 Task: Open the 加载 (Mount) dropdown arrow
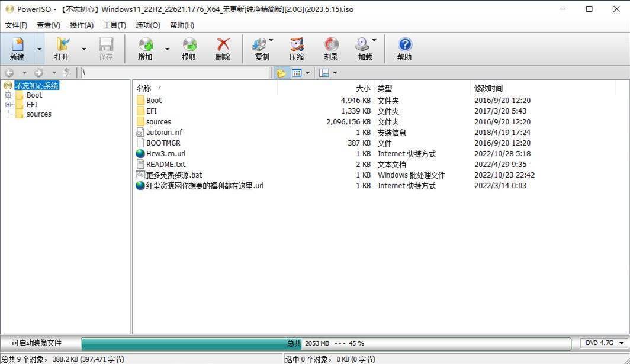click(374, 41)
